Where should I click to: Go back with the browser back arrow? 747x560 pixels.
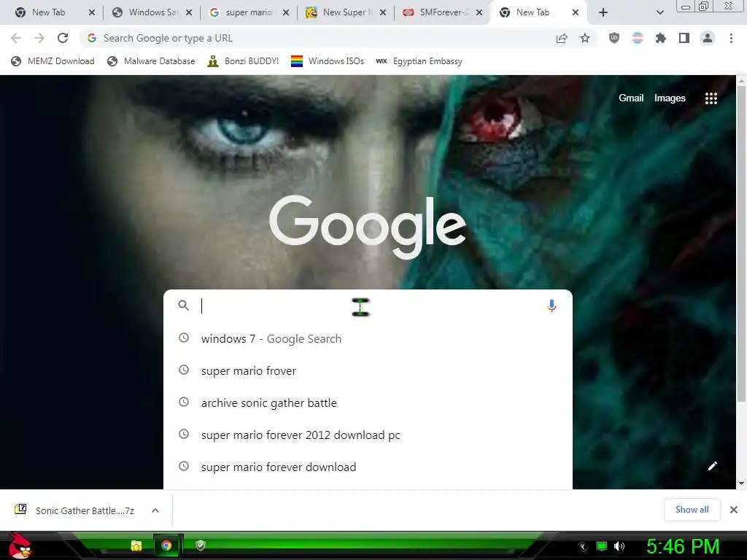point(16,38)
